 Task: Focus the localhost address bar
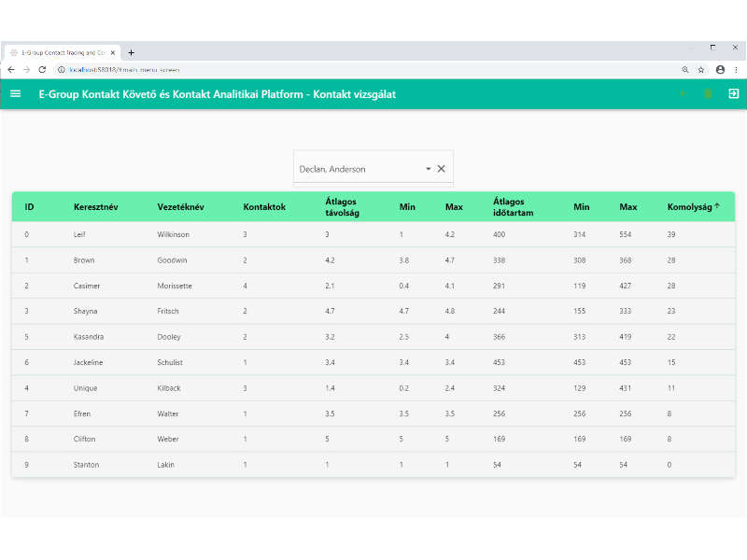pyautogui.click(x=125, y=69)
